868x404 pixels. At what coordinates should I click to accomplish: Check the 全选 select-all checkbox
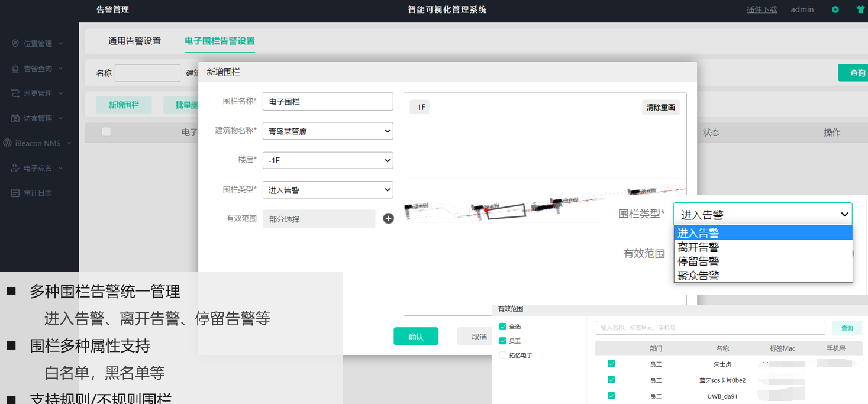pyautogui.click(x=502, y=326)
